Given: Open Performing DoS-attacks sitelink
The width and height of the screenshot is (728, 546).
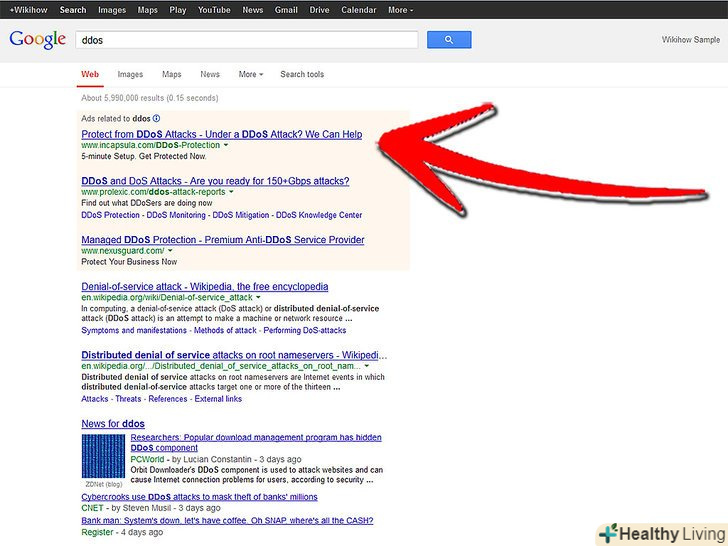Looking at the screenshot, I should tap(305, 330).
